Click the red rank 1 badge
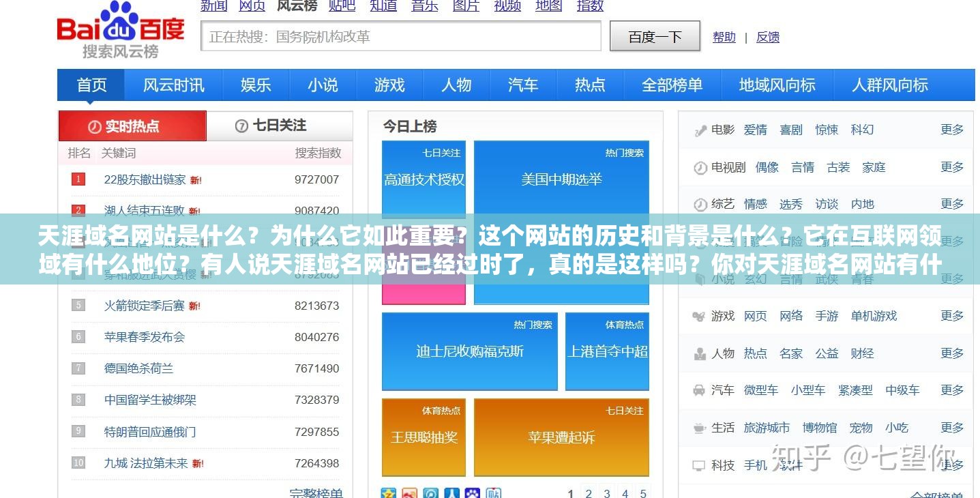Viewport: 980px width, 498px height. click(78, 179)
